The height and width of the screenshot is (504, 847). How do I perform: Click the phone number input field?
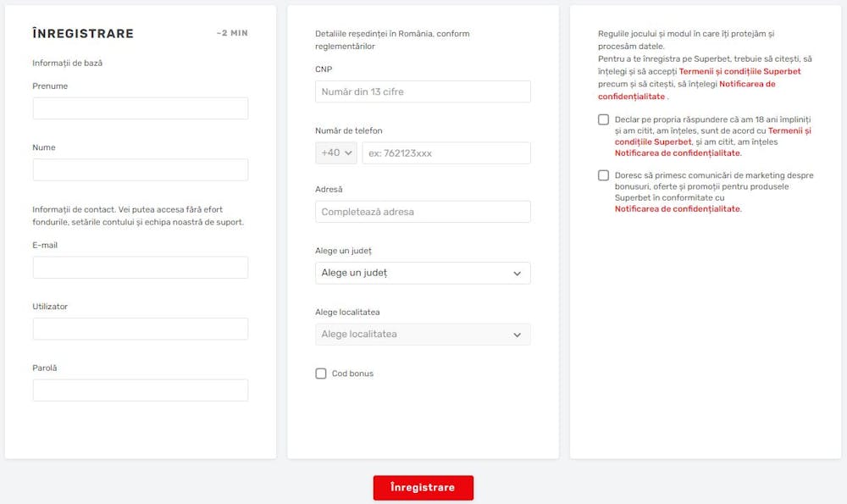[x=446, y=152]
